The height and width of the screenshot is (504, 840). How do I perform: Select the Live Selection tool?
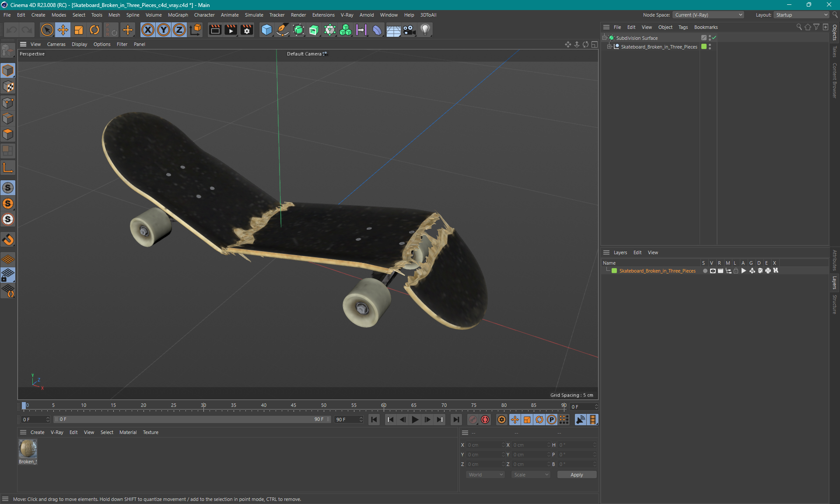(x=47, y=30)
